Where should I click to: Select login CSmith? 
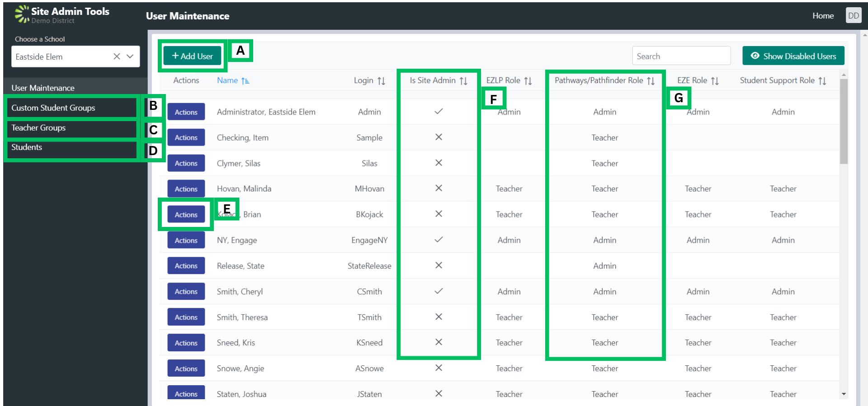pos(369,292)
